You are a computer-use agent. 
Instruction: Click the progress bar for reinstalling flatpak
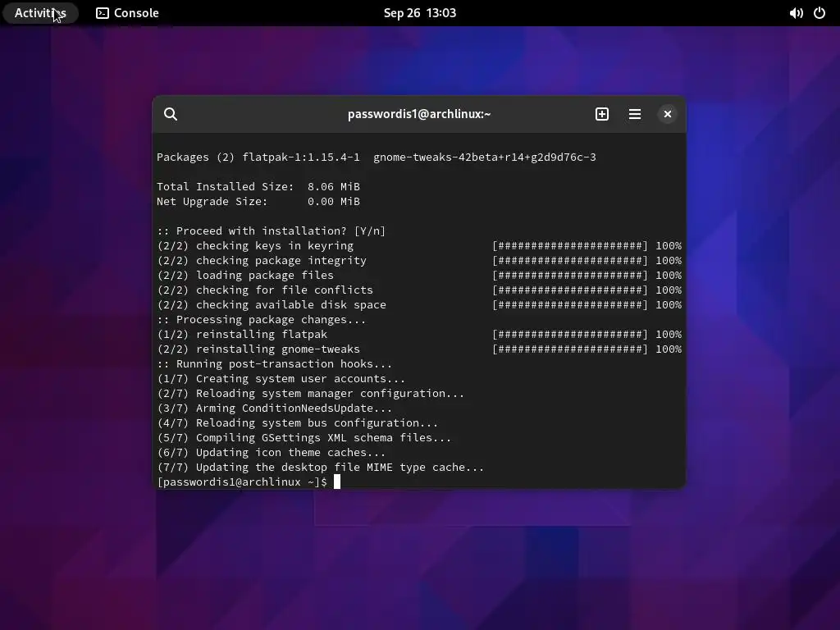click(570, 334)
